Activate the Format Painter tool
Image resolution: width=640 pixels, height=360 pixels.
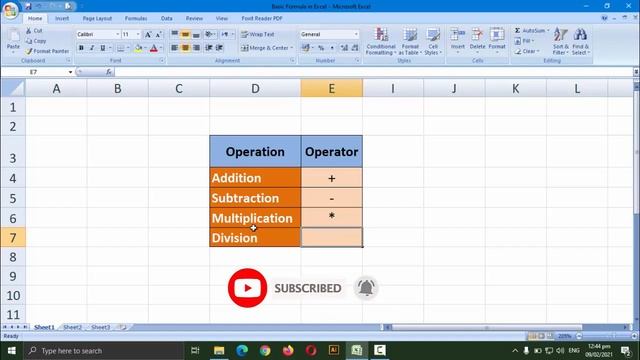click(47, 51)
